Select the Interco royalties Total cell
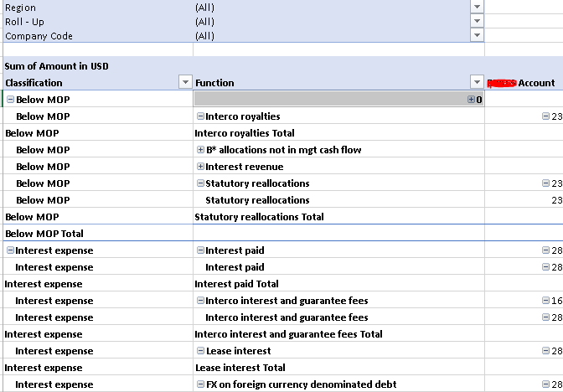 [245, 133]
